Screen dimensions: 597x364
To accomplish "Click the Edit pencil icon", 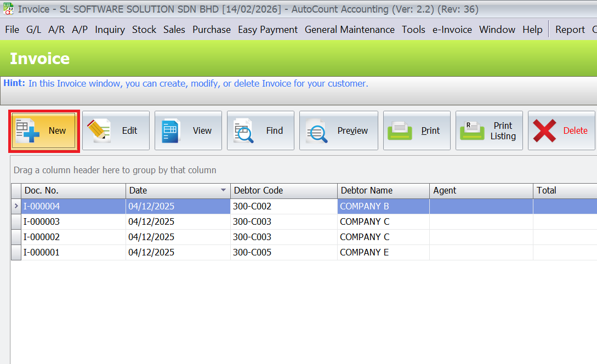I will [99, 131].
